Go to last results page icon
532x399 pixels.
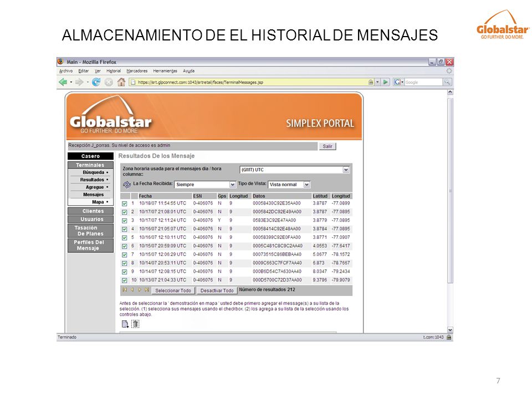point(147,290)
